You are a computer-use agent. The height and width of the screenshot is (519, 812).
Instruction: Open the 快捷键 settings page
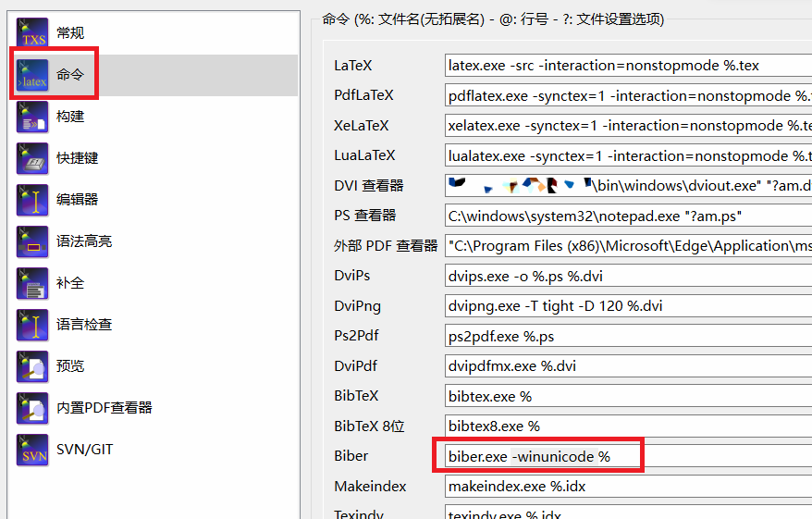click(78, 158)
